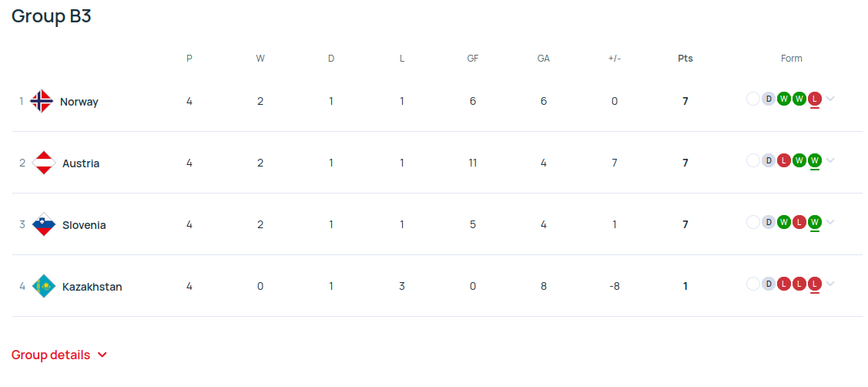Click the Kazakhstan flag icon
The height and width of the screenshot is (387, 868).
(44, 286)
